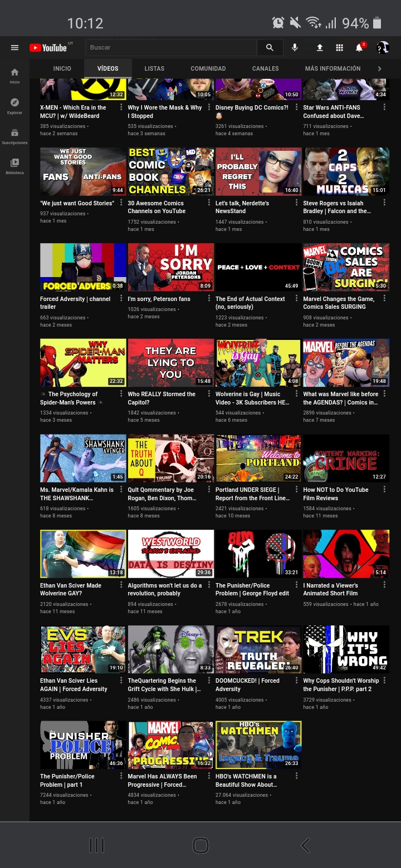401x868 pixels.
Task: Open options for Let's talk, Nerdette's NewsStand
Action: click(296, 203)
